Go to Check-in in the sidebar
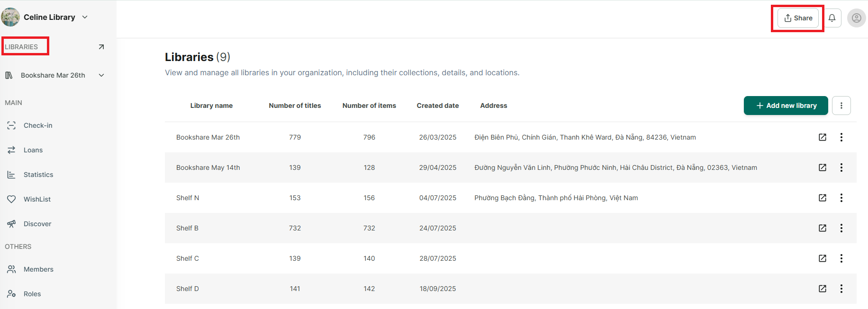Viewport: 868px width, 309px height. [38, 125]
